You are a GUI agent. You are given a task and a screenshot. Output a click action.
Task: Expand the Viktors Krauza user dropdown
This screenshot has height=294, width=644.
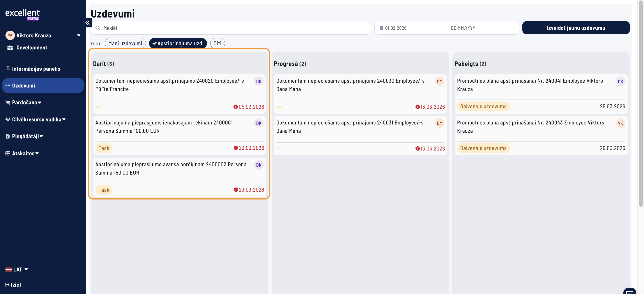79,35
